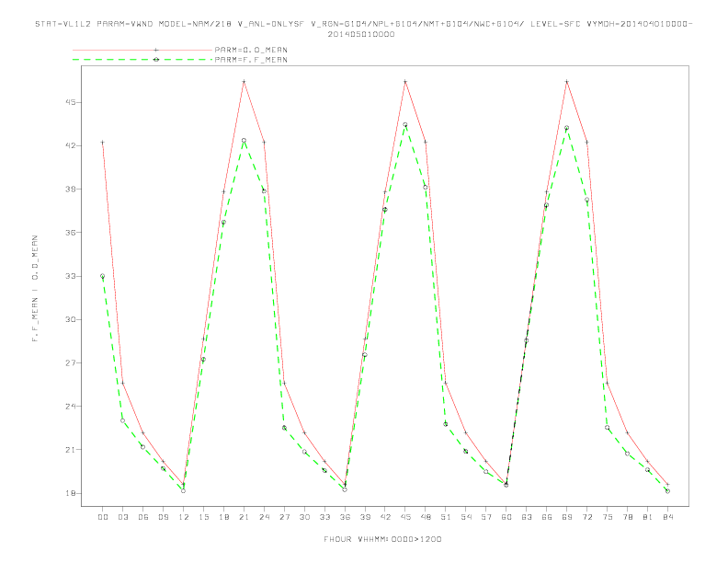728x563 pixels.
Task: Click the x-axis tick label 66
Action: 547,517
